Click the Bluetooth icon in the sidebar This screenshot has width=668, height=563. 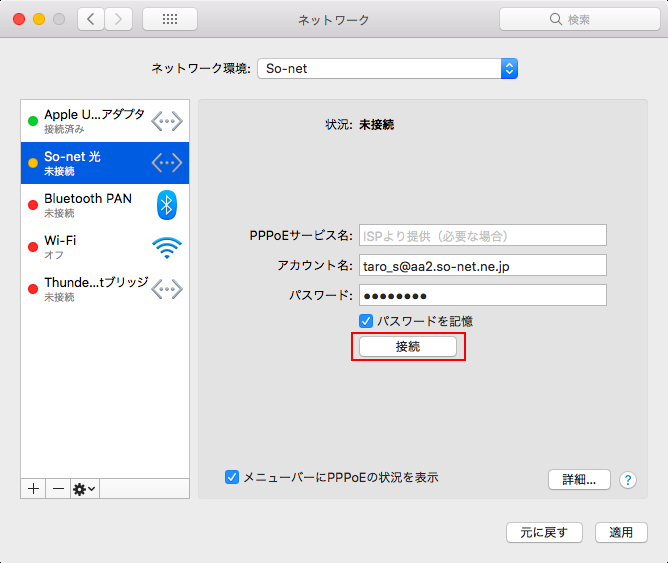(x=167, y=205)
